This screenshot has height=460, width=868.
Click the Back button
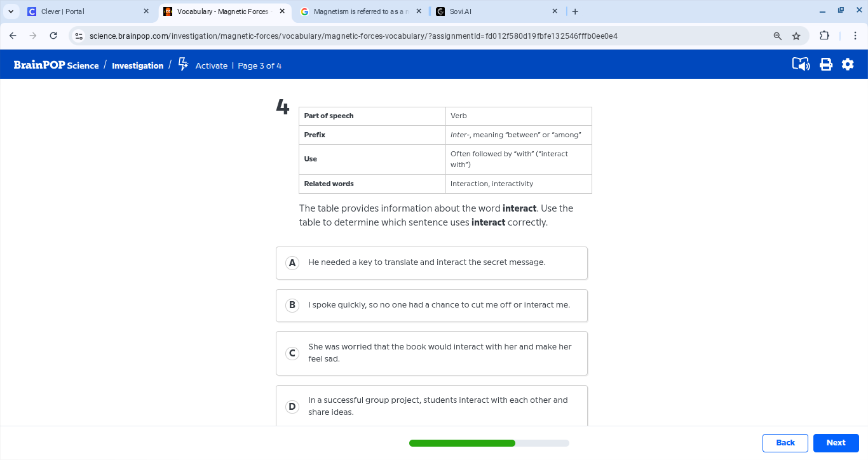pyautogui.click(x=785, y=443)
